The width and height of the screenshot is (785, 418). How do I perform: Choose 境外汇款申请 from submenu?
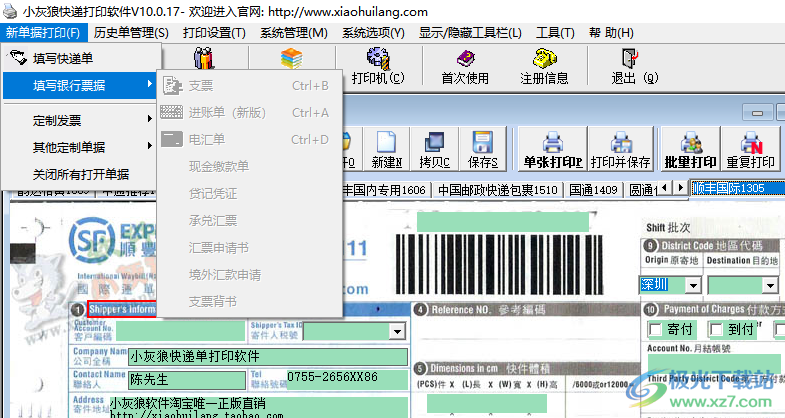250,275
